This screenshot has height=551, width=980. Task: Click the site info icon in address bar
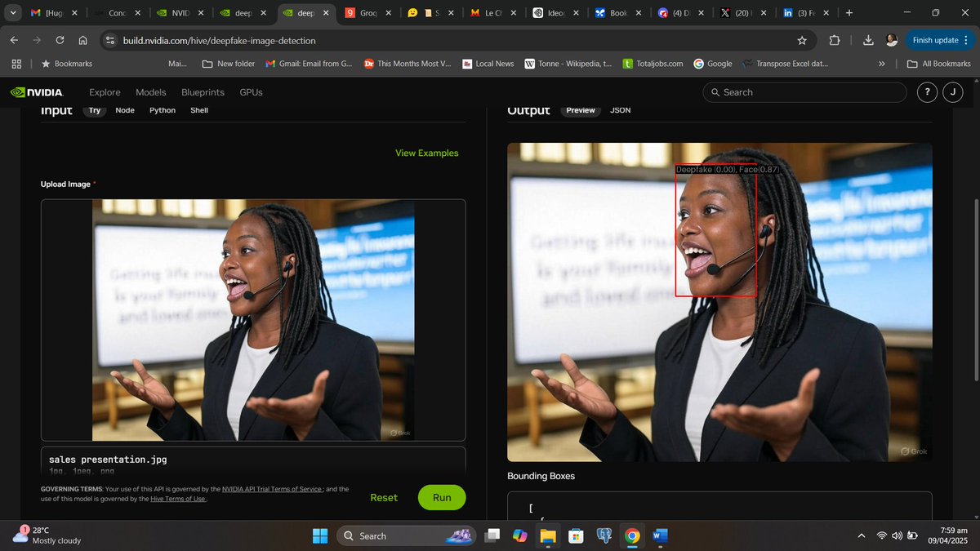(x=110, y=40)
